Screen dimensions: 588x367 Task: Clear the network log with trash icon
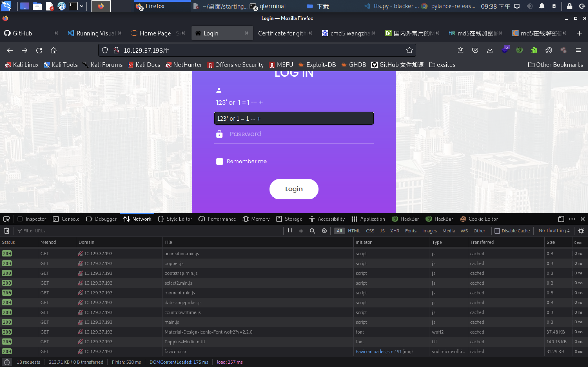pyautogui.click(x=7, y=231)
